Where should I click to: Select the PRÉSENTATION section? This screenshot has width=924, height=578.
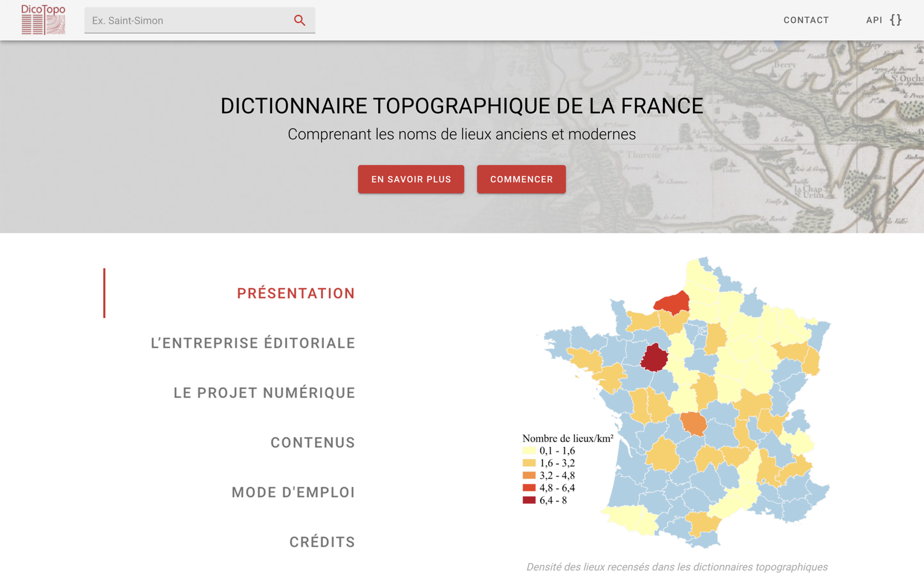(x=296, y=294)
